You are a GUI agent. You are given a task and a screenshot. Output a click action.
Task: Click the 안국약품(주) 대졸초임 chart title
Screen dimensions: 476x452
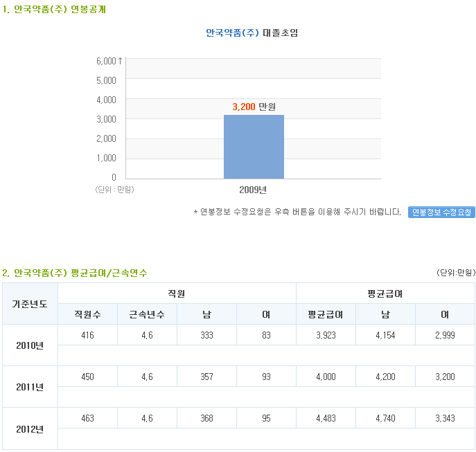click(252, 33)
